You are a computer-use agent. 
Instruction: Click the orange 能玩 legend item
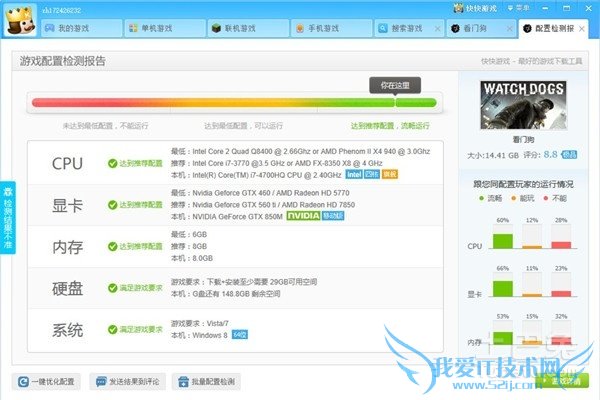tap(523, 198)
